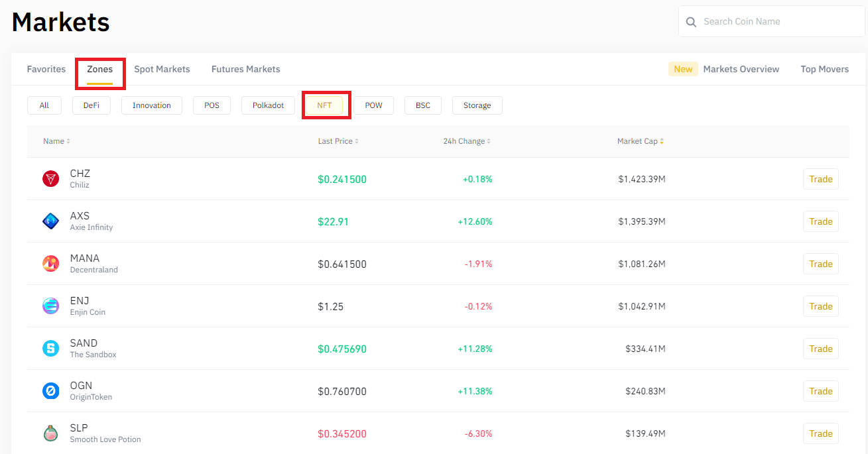The height and width of the screenshot is (454, 868).
Task: Click the OriginToken OGN coin logo
Action: [x=50, y=391]
